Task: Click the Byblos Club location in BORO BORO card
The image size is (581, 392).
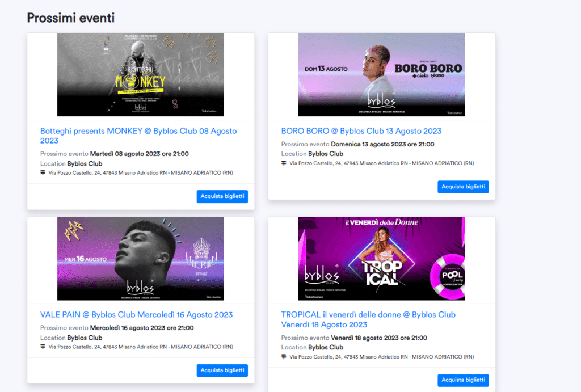Action: (326, 154)
